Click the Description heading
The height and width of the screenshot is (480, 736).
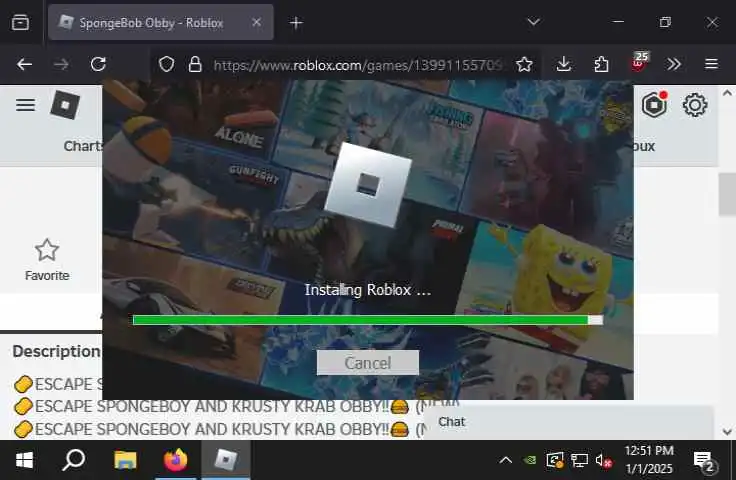[x=56, y=351]
